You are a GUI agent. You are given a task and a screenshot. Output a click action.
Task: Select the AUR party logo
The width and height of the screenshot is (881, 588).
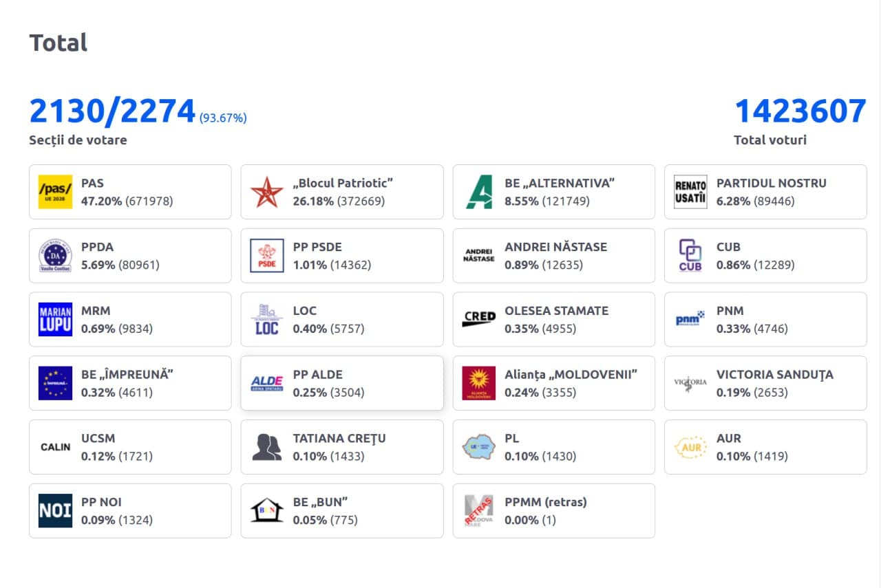[x=690, y=446]
